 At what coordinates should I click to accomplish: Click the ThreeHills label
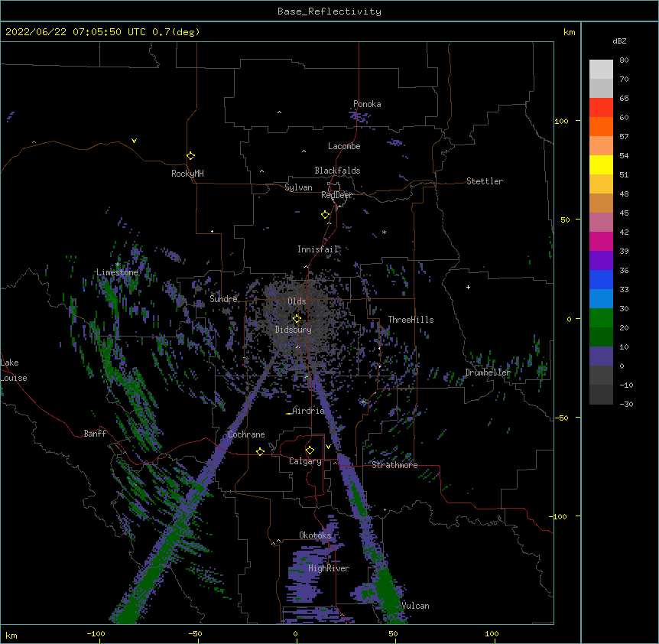click(x=411, y=320)
